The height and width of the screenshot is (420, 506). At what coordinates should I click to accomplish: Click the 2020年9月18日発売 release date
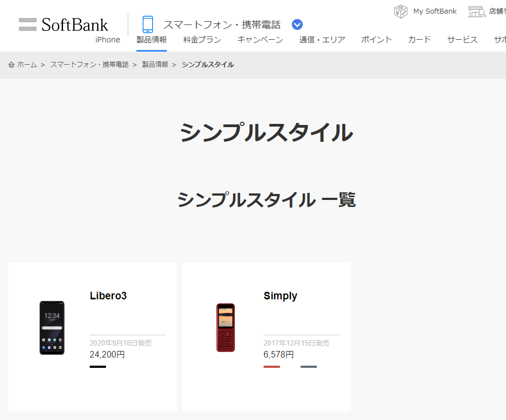121,343
